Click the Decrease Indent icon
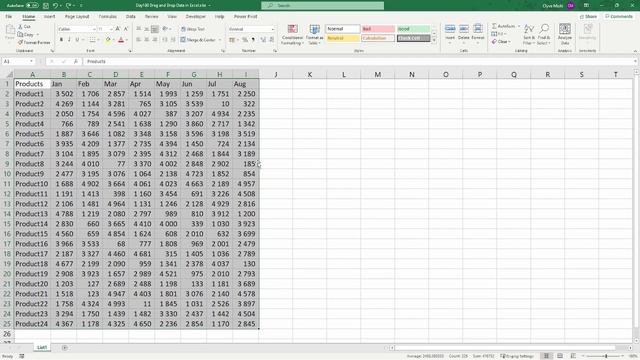This screenshot has width=640, height=360. 165,40
